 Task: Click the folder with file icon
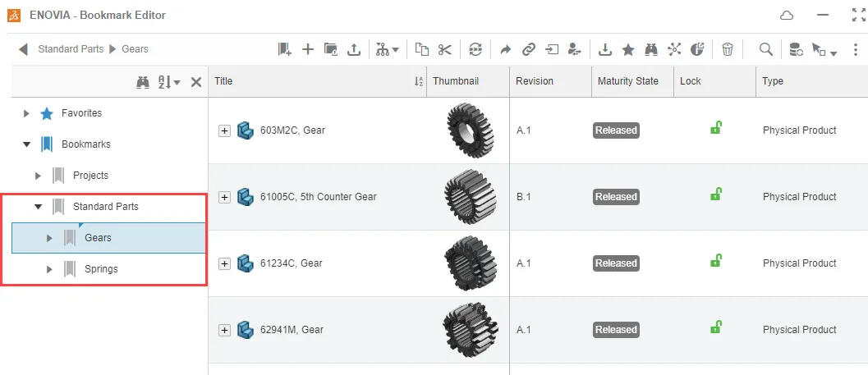331,49
